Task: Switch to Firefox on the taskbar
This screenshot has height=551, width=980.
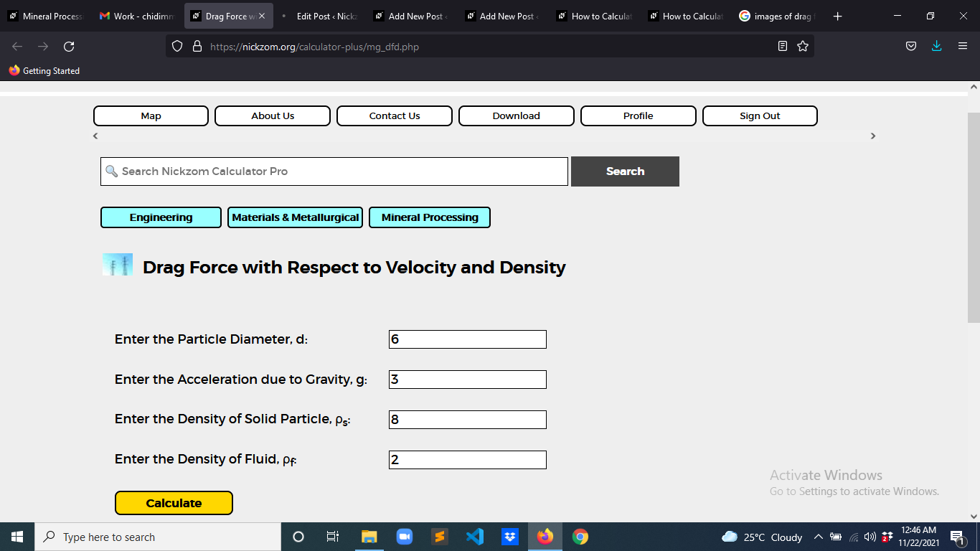Action: (x=545, y=537)
